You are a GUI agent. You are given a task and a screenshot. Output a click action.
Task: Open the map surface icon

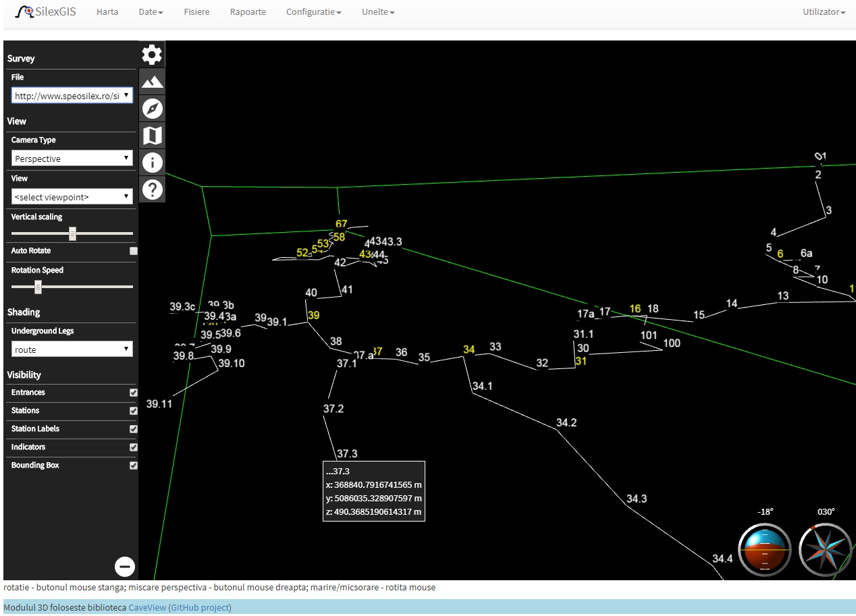153,136
